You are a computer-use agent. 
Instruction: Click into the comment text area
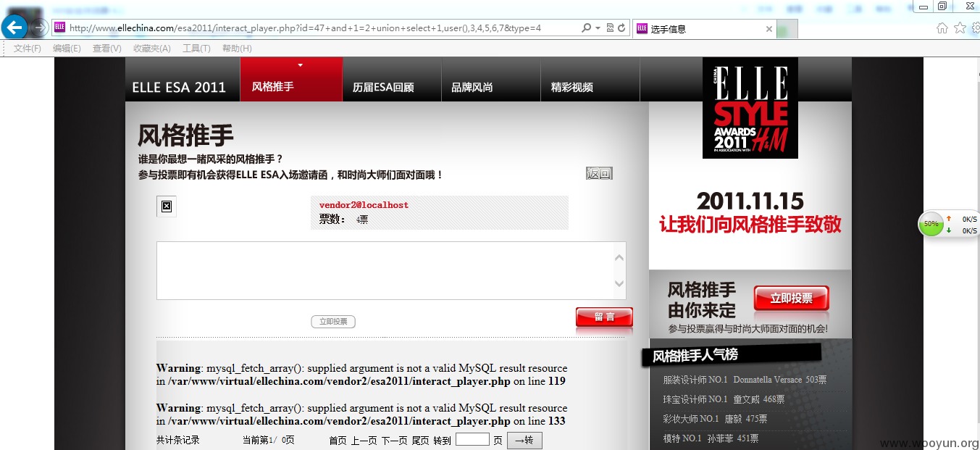point(385,270)
